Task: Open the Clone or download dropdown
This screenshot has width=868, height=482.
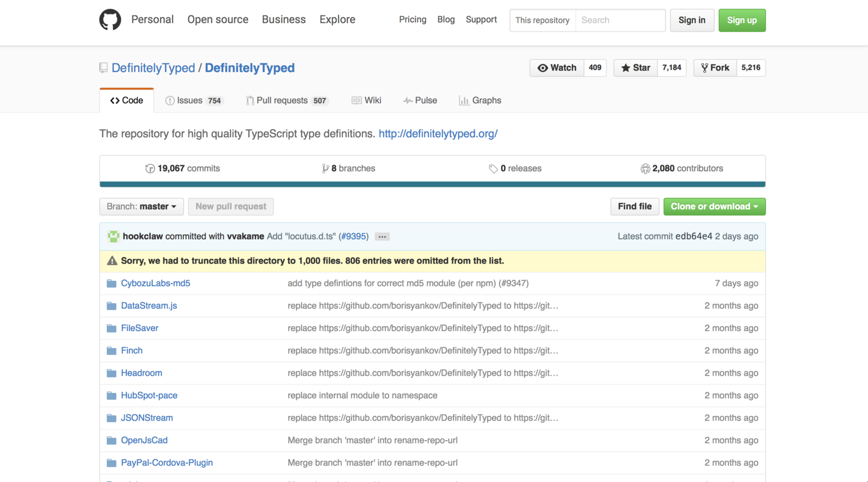Action: [x=714, y=207]
